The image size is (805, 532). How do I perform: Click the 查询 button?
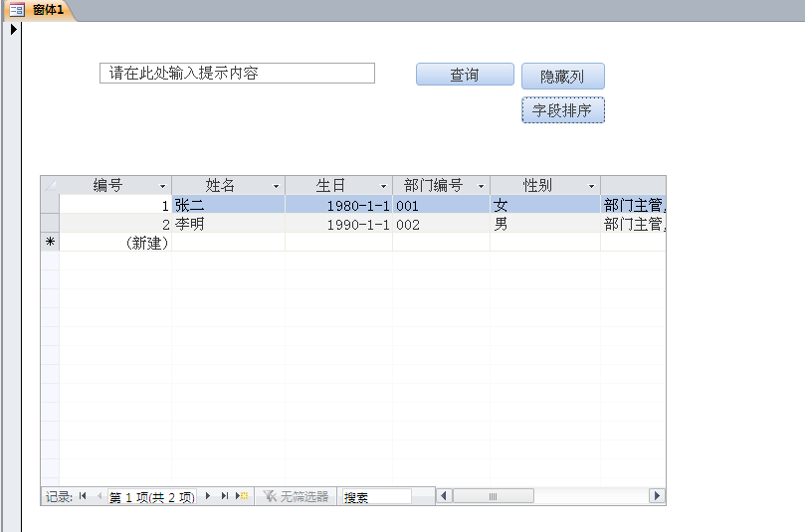[x=465, y=75]
